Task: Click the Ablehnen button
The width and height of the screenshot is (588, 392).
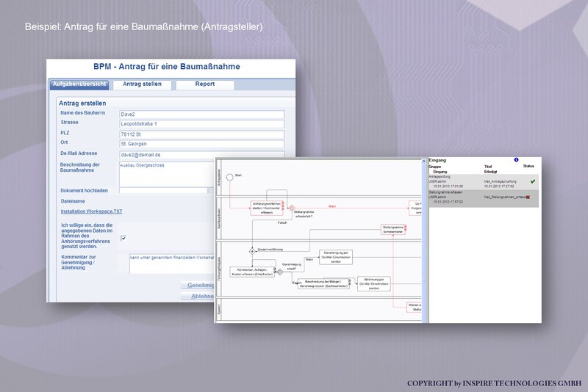Action: pos(199,296)
